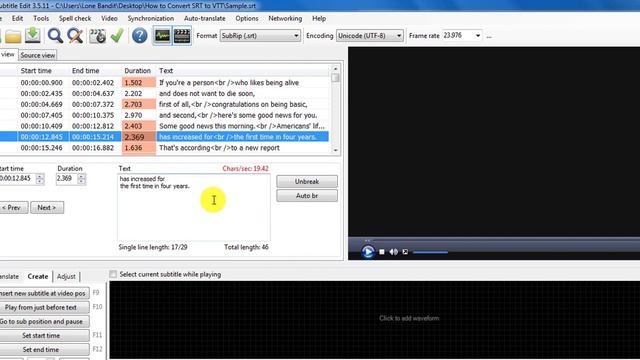The image size is (640, 360).
Task: Open the Help menu
Action: 319,18
